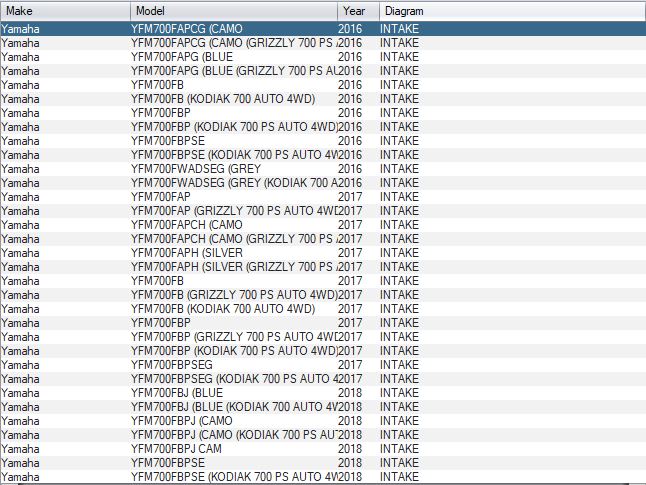Select YFM700FAP (GRIZZLY 700 PS AUTO row
646x485 pixels.
323,211
